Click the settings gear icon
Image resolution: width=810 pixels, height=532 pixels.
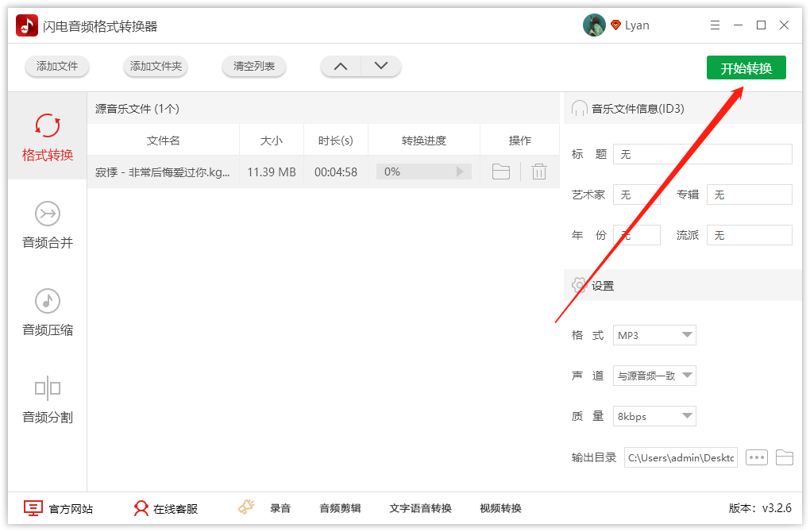pos(579,285)
